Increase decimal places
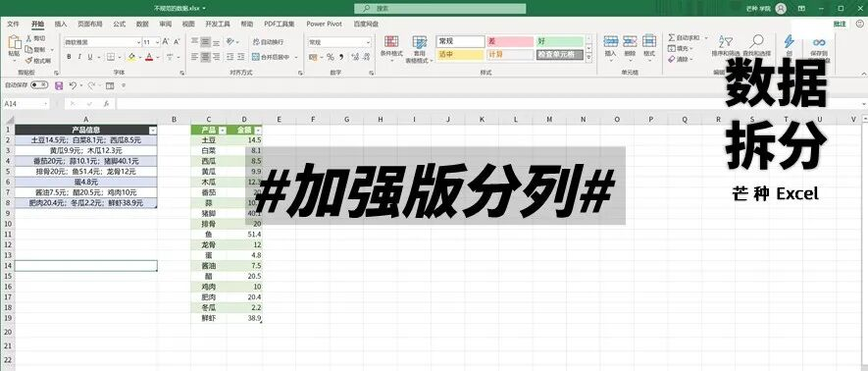 click(355, 57)
